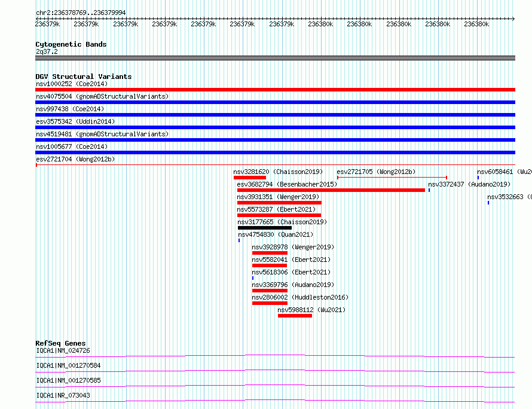The width and height of the screenshot is (532, 409).
Task: Click the nsv5618306 (Ebert2021) label
Action: (x=291, y=272)
